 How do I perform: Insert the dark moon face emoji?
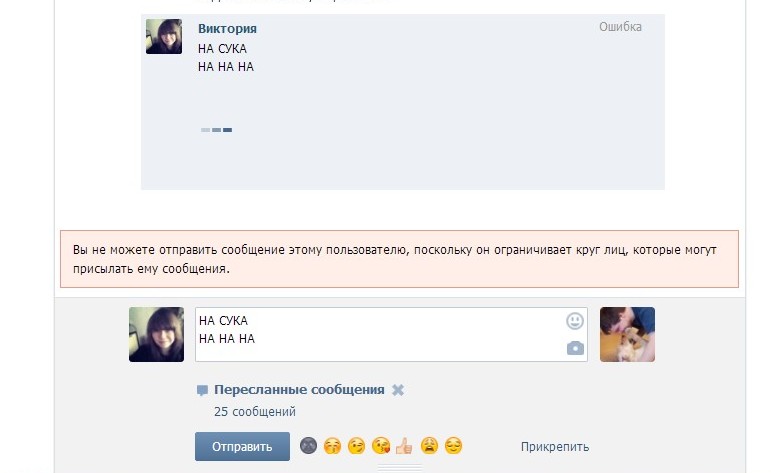coord(308,446)
